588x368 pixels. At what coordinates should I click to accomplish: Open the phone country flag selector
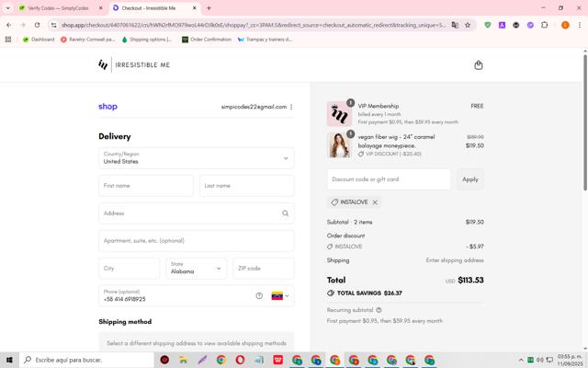click(x=280, y=296)
